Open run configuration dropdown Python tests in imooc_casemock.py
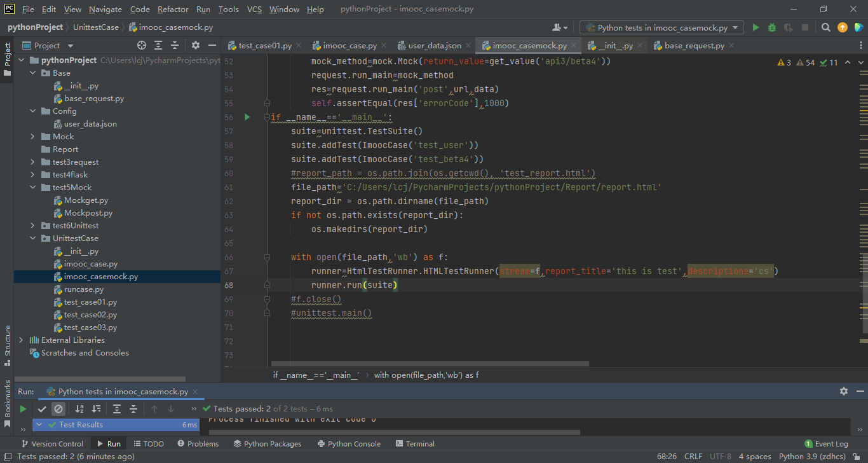The width and height of the screenshot is (868, 463). (661, 27)
